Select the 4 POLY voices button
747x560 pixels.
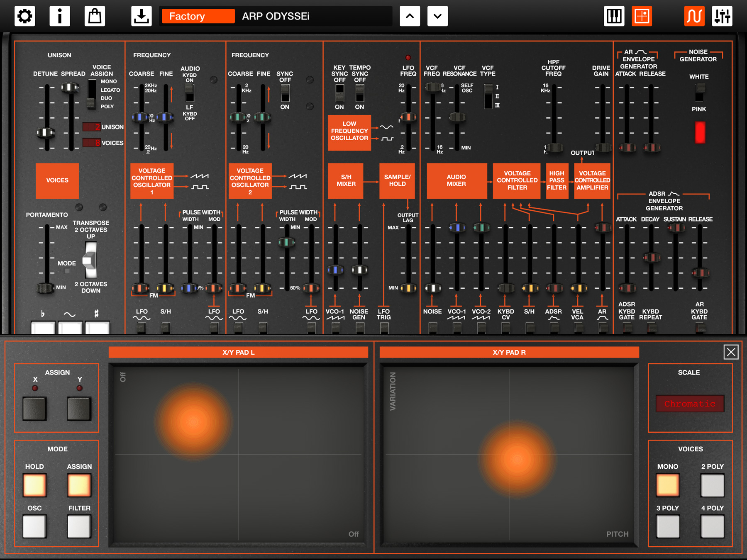[712, 526]
